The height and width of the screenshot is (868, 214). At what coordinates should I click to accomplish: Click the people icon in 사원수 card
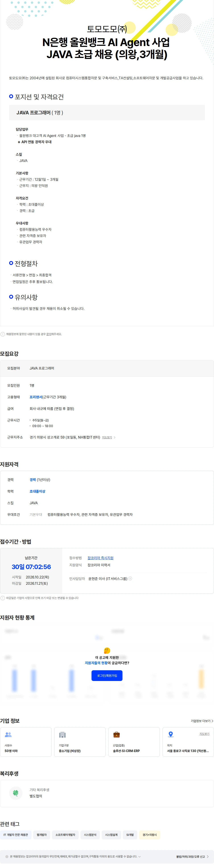pyautogui.click(x=8, y=735)
